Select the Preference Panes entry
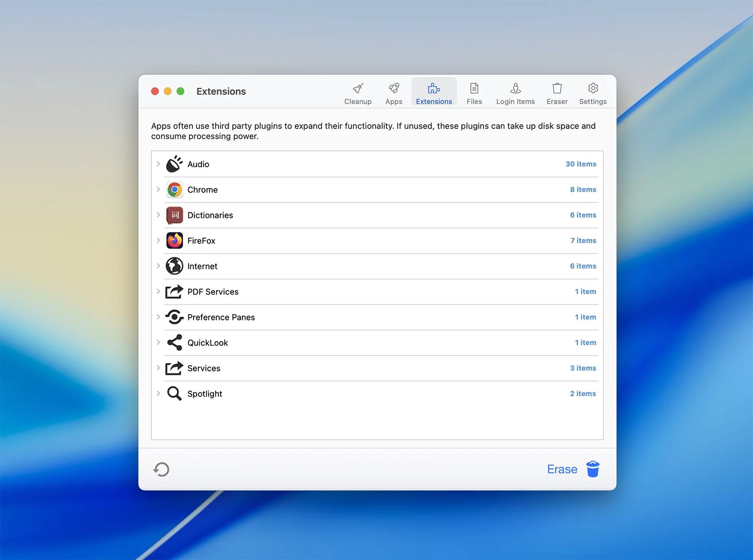This screenshot has height=560, width=753. 221,317
